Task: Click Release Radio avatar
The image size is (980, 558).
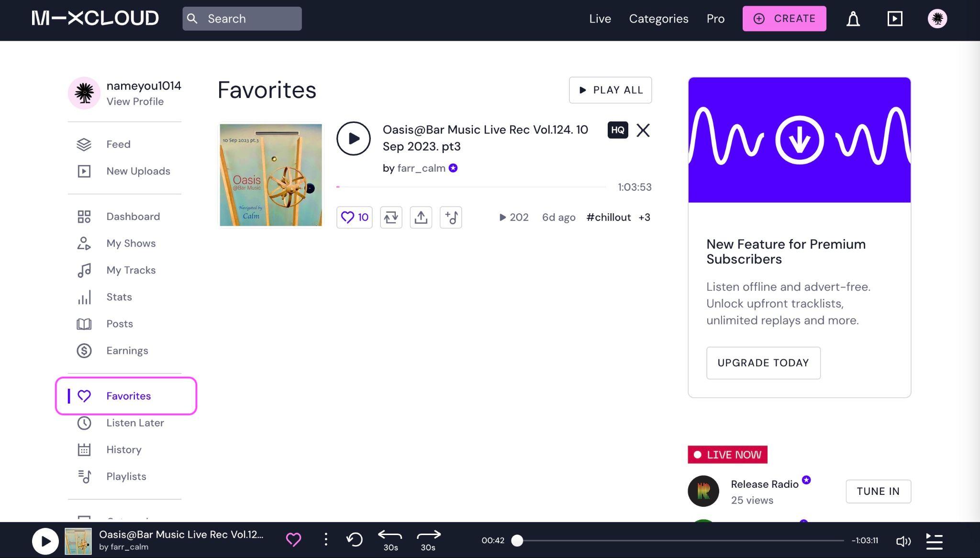Action: (x=703, y=491)
